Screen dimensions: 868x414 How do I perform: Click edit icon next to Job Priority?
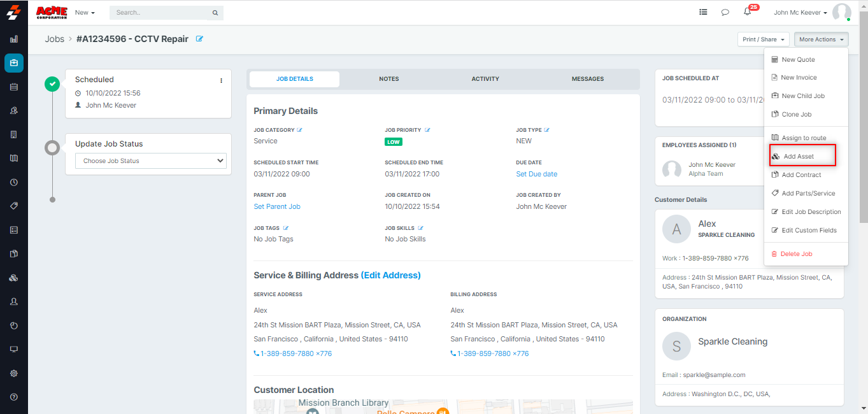(427, 130)
